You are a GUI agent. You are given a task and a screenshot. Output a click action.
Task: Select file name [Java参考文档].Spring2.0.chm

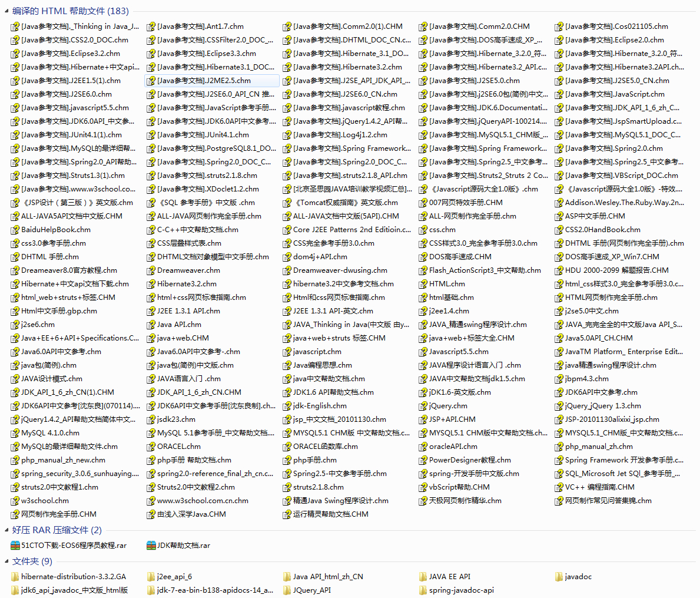(x=614, y=148)
